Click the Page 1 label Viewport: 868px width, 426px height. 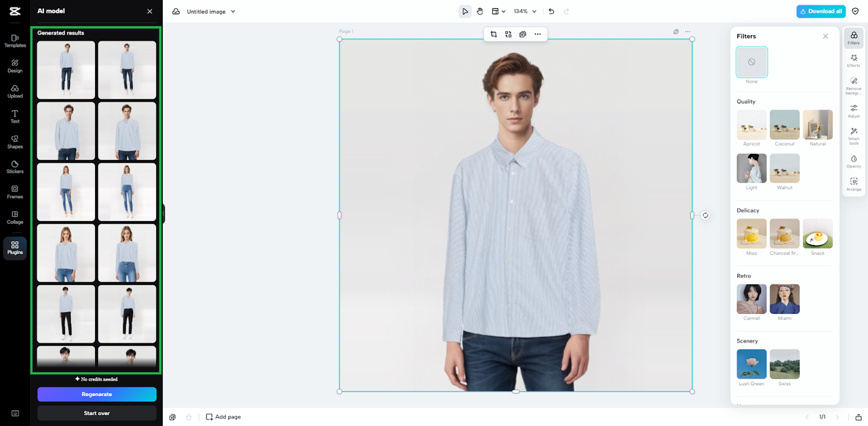(347, 31)
